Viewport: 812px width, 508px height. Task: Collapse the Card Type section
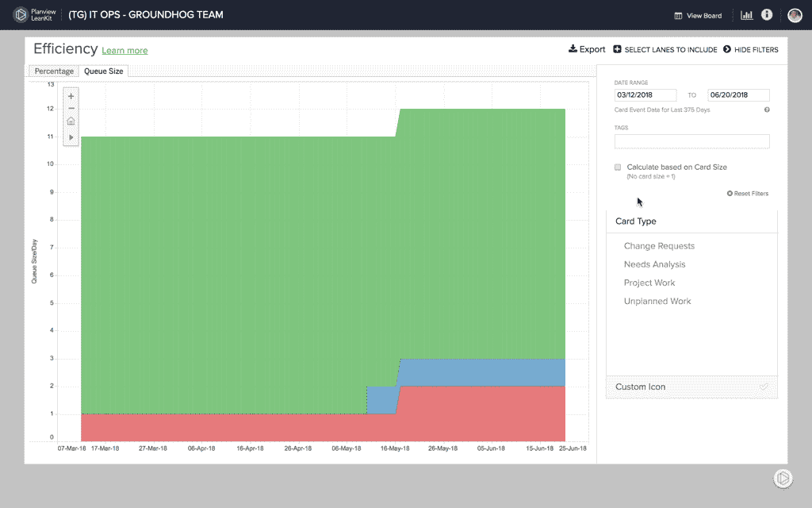691,221
